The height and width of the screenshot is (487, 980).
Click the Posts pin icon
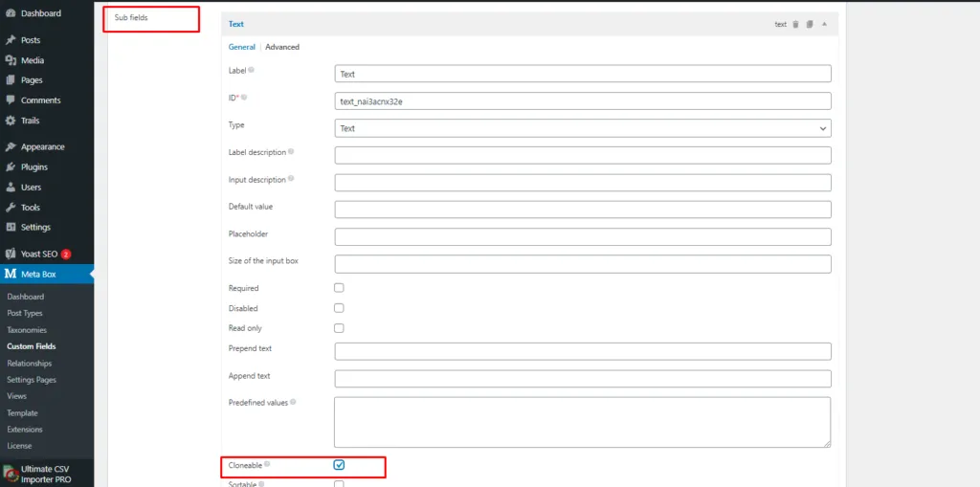[x=10, y=40]
